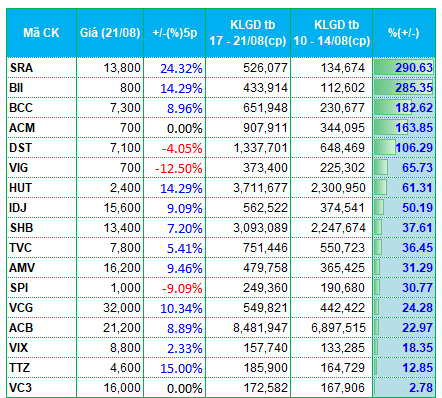Screen dimensions: 442x398
Task: Click the 285.35 data bar for BII
Action: point(404,88)
